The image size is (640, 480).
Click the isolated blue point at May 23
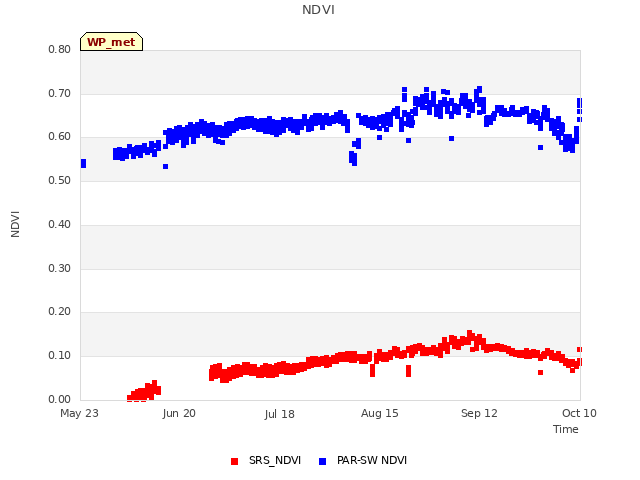tap(83, 163)
